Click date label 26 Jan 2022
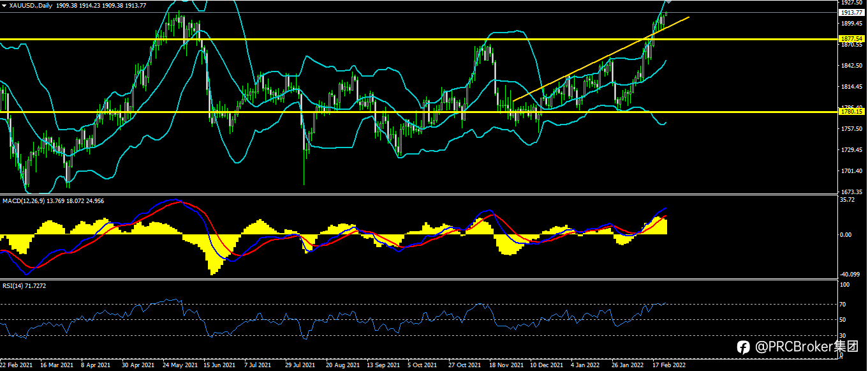 point(628,365)
